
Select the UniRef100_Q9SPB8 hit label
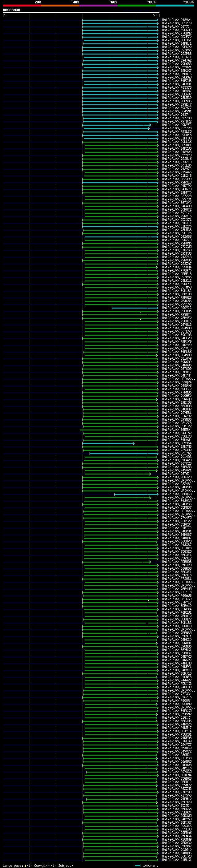click(177, 54)
